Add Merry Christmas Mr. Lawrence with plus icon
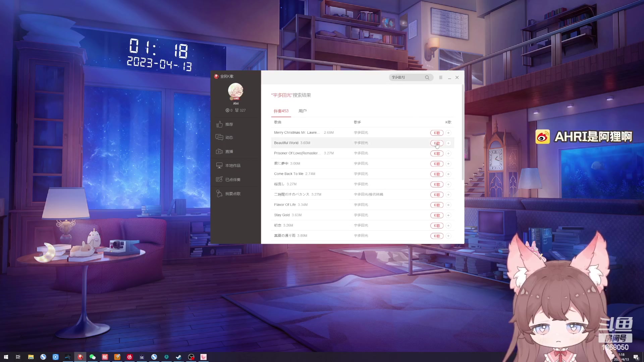 tap(448, 133)
